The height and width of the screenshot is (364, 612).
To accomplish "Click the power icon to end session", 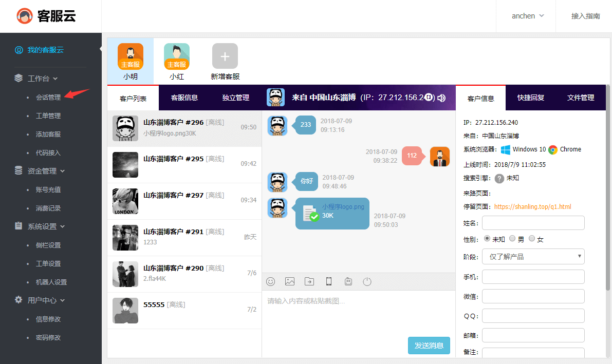I will tap(367, 281).
